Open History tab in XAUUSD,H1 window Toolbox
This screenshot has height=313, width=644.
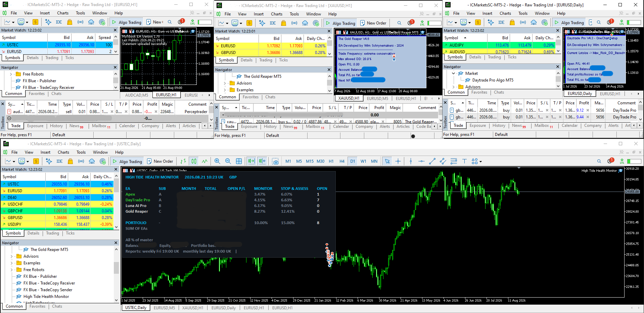click(270, 126)
